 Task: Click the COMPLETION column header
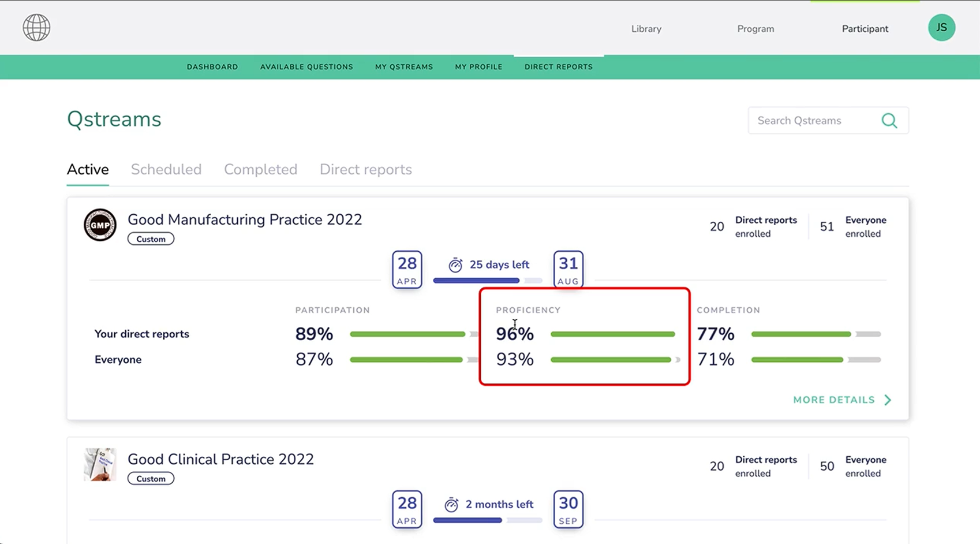(728, 310)
